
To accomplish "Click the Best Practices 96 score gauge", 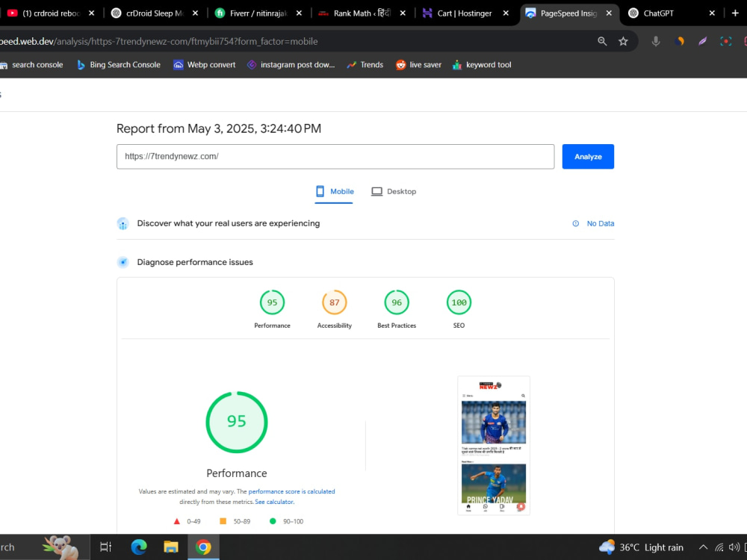I will tap(397, 302).
